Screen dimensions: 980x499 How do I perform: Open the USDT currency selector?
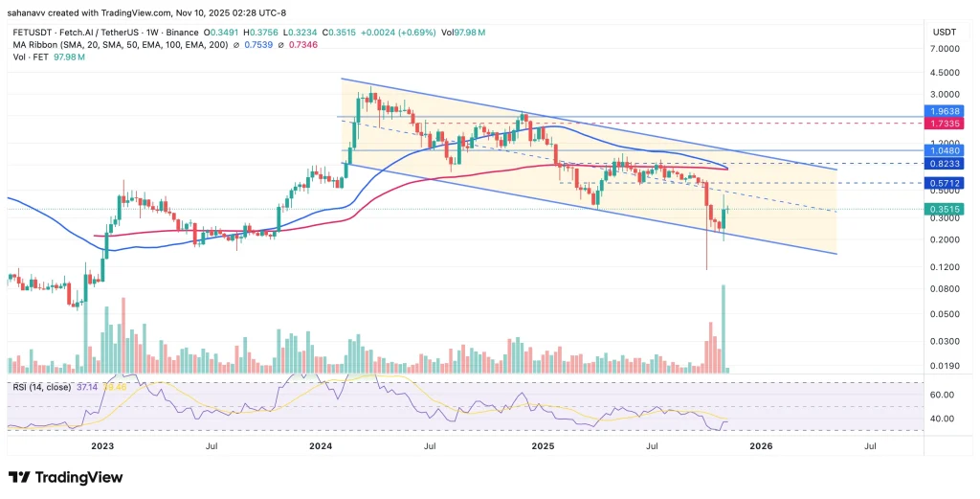tap(945, 33)
